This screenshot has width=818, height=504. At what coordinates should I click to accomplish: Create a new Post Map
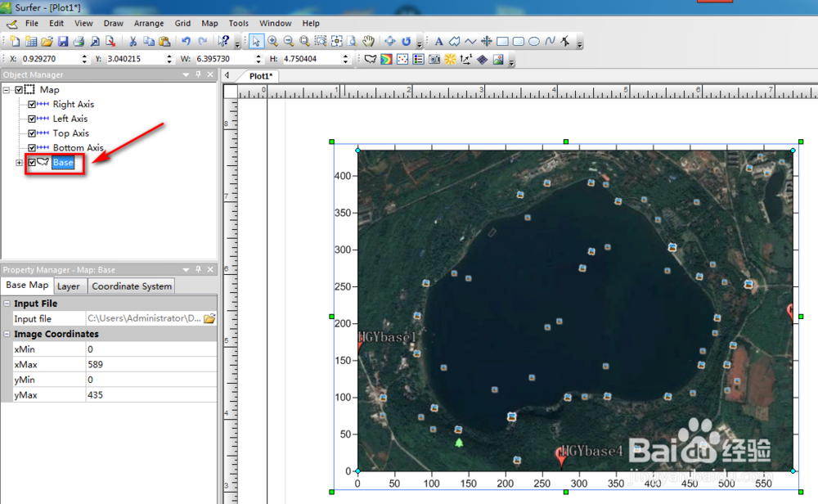coord(402,59)
